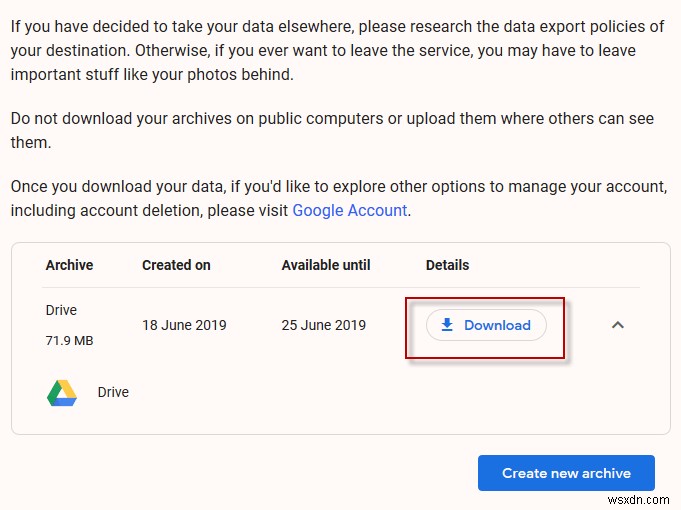
Task: Open the Google Account link
Action: click(x=350, y=210)
